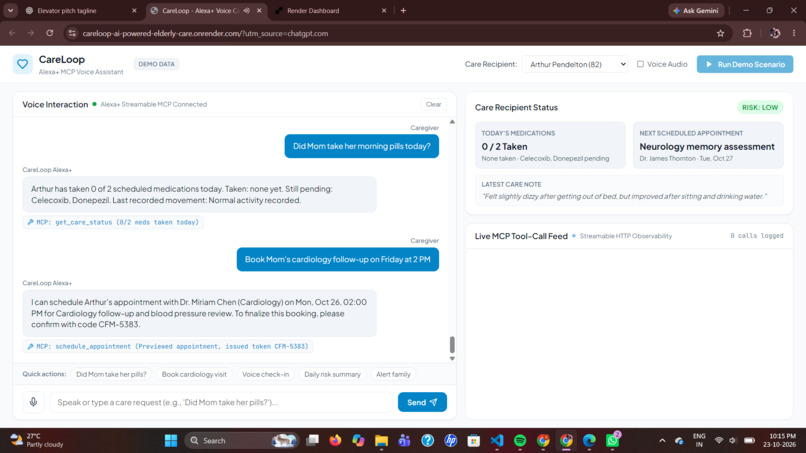Close the Render Dashboard tab
The image size is (806, 453).
(x=384, y=10)
